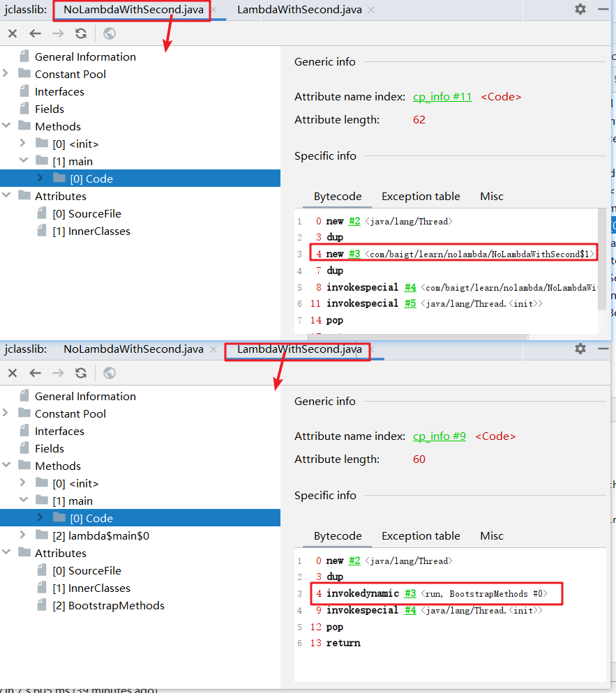Select Interfaces in top tree
Image resolution: width=616 pixels, height=693 pixels.
[x=59, y=92]
